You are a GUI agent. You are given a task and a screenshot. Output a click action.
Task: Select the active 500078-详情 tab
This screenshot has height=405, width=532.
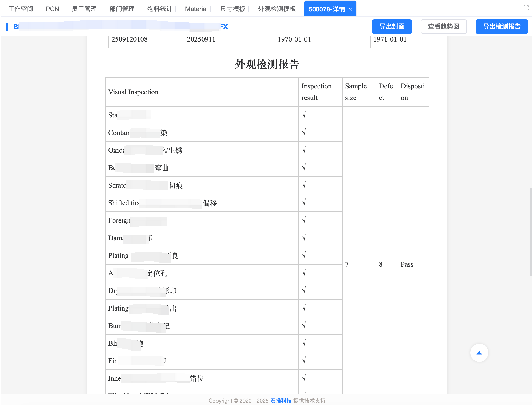click(x=328, y=9)
